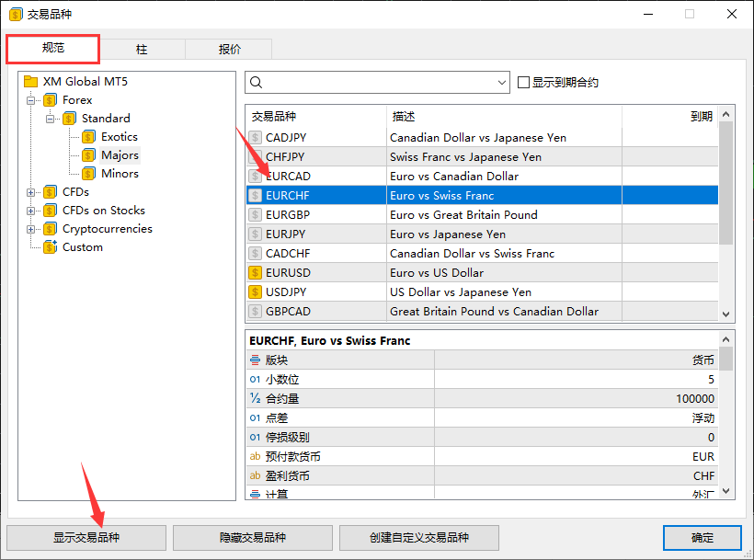Expand the CFDs tree node
This screenshot has height=560, width=754.
pos(31,192)
